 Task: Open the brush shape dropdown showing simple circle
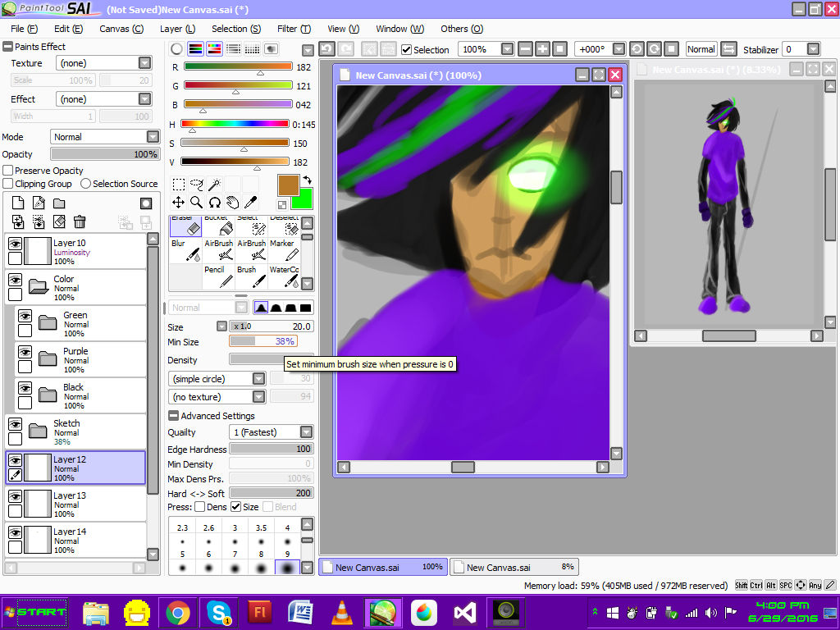[260, 379]
